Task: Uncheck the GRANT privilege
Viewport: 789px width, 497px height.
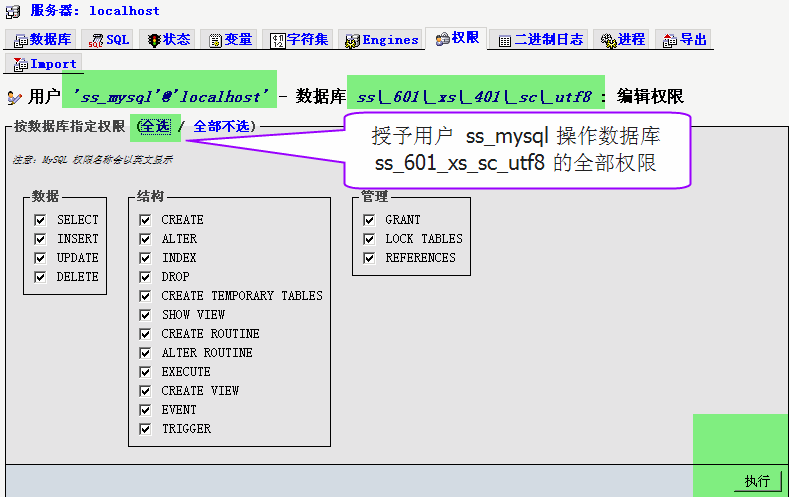Action: pos(369,220)
